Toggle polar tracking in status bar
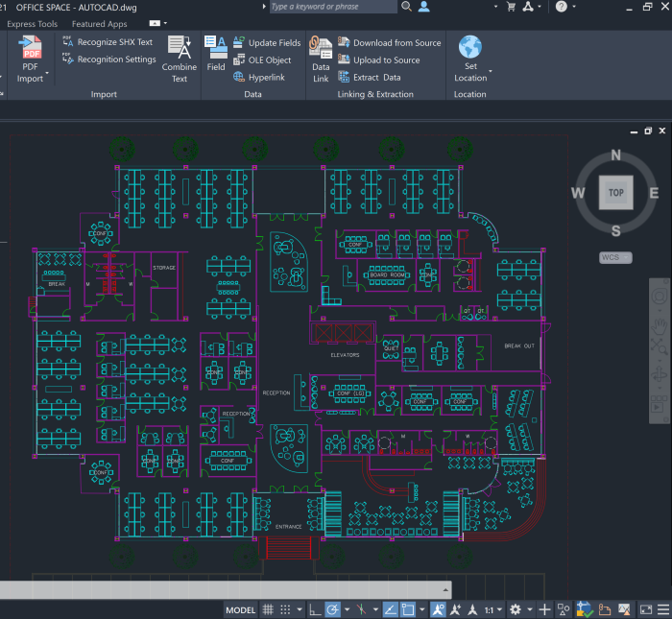The image size is (672, 619). tap(332, 609)
